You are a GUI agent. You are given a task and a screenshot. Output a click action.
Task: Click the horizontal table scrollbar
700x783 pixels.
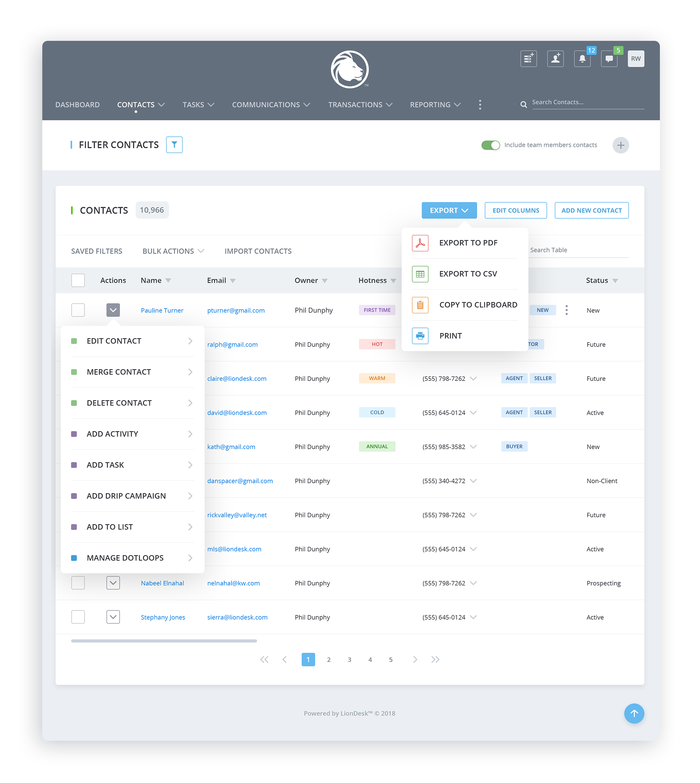164,641
